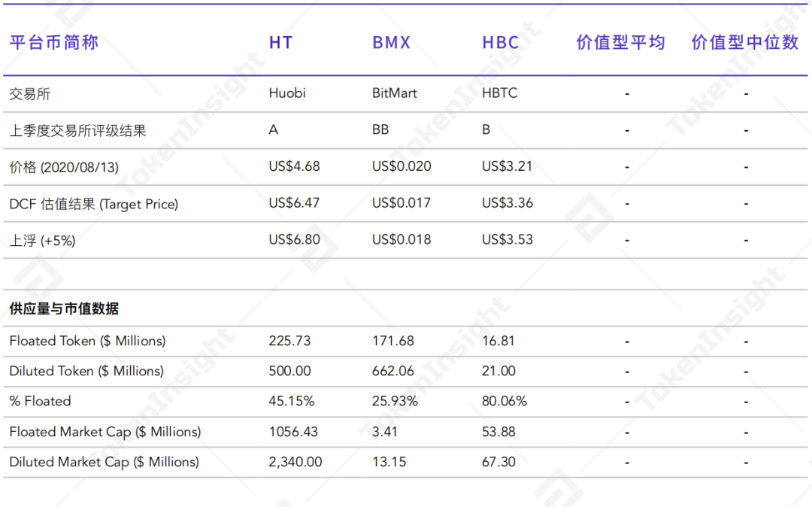Click the 平台币简称 header cell
Image resolution: width=812 pixels, height=507 pixels.
(54, 42)
